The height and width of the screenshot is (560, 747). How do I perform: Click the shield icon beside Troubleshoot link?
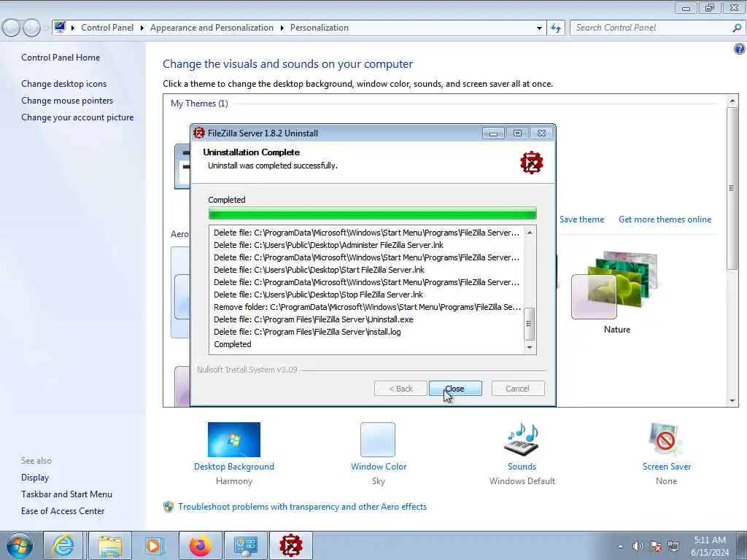point(169,507)
